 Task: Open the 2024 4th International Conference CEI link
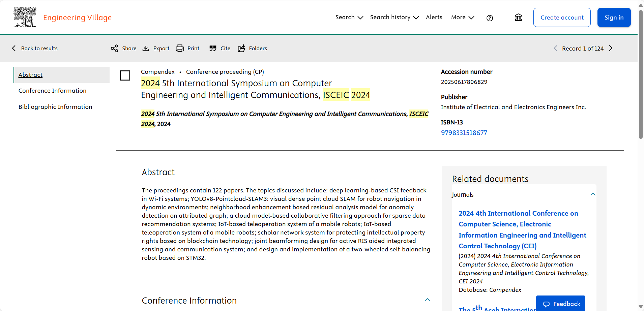coord(522,229)
